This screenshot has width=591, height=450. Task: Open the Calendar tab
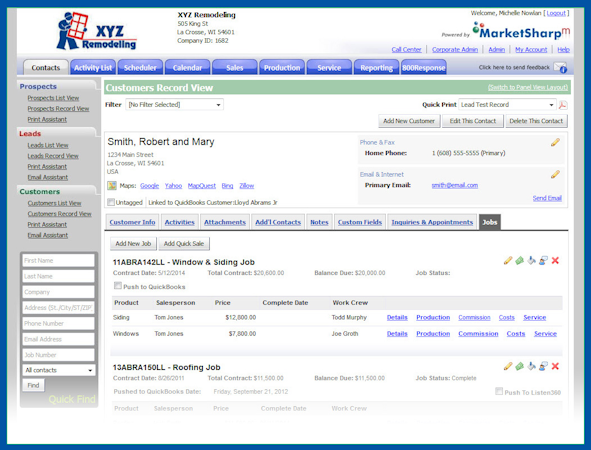click(x=187, y=67)
